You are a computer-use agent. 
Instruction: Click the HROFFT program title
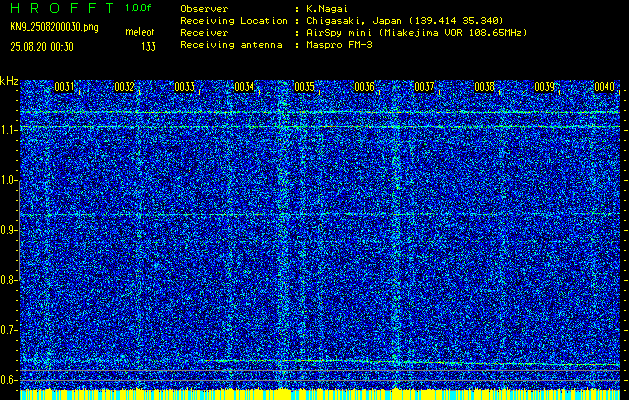[62, 8]
